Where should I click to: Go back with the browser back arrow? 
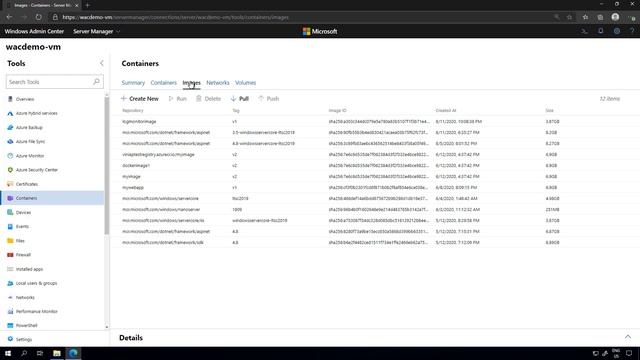(x=9, y=17)
